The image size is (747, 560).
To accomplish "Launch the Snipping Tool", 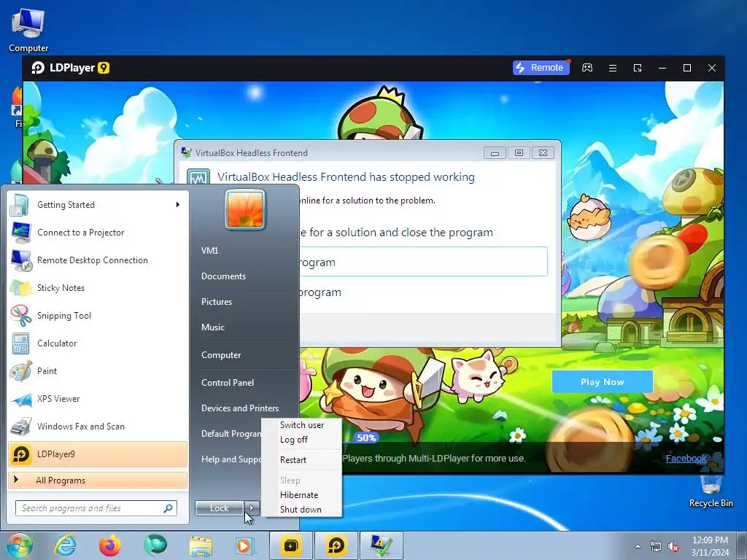I will click(97, 315).
